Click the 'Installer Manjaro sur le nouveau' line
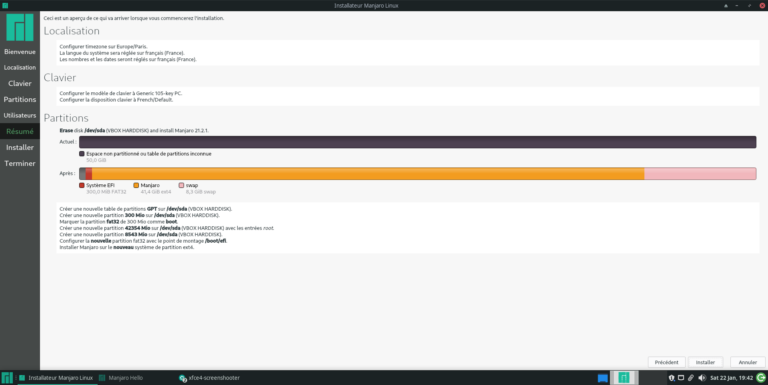Image resolution: width=768 pixels, height=385 pixels. [126, 247]
